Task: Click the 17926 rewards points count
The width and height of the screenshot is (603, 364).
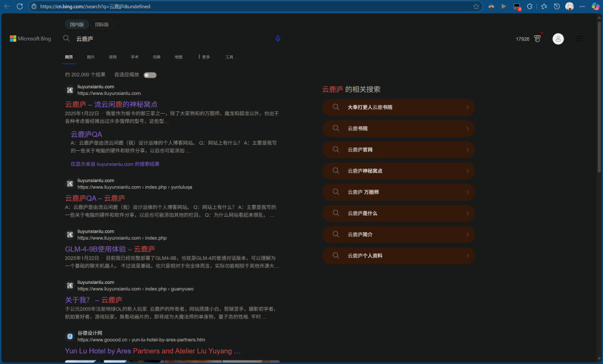Action: pyautogui.click(x=523, y=39)
